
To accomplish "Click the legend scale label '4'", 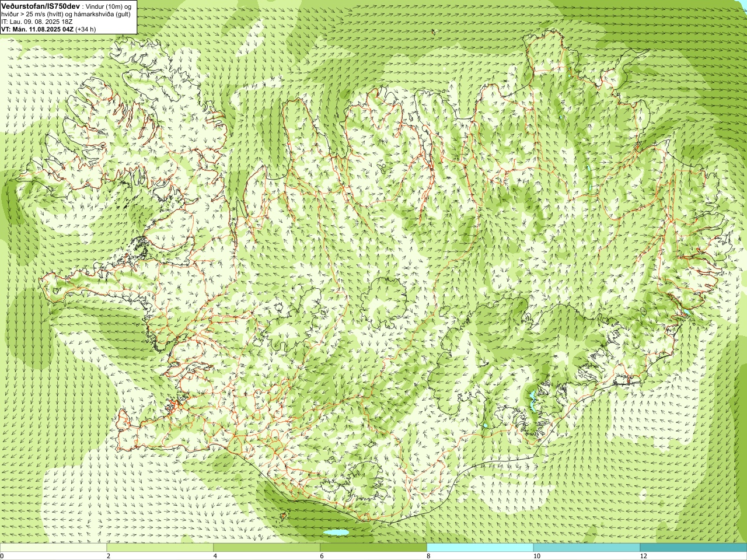I will [x=215, y=556].
